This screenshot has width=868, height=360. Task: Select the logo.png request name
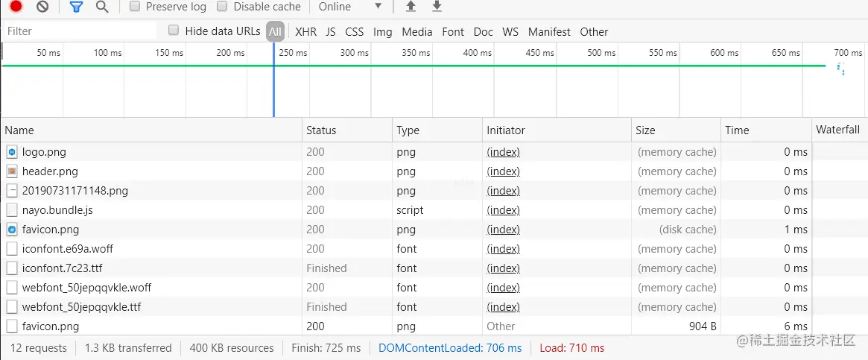pyautogui.click(x=44, y=152)
